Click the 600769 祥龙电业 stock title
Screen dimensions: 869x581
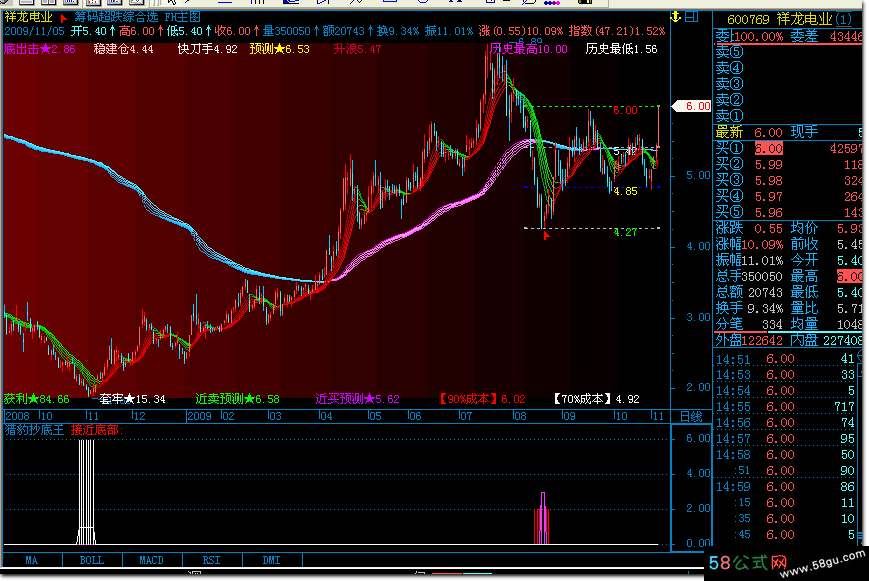[779, 19]
